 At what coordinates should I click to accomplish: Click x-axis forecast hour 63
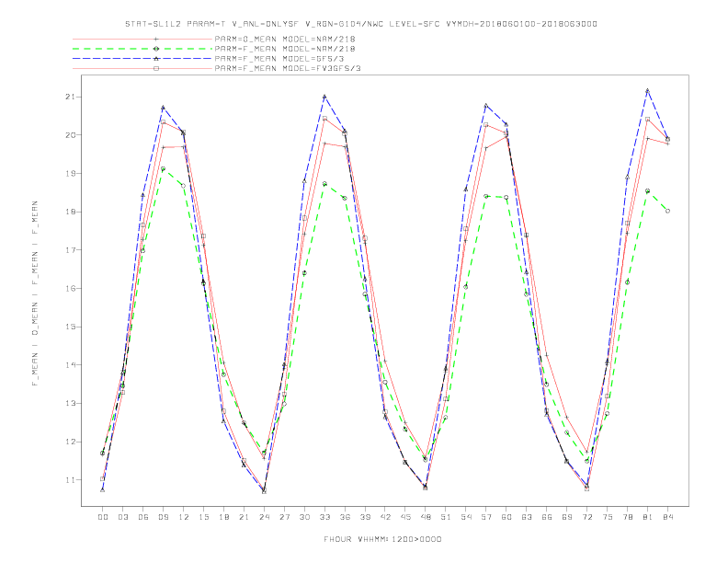click(x=527, y=517)
